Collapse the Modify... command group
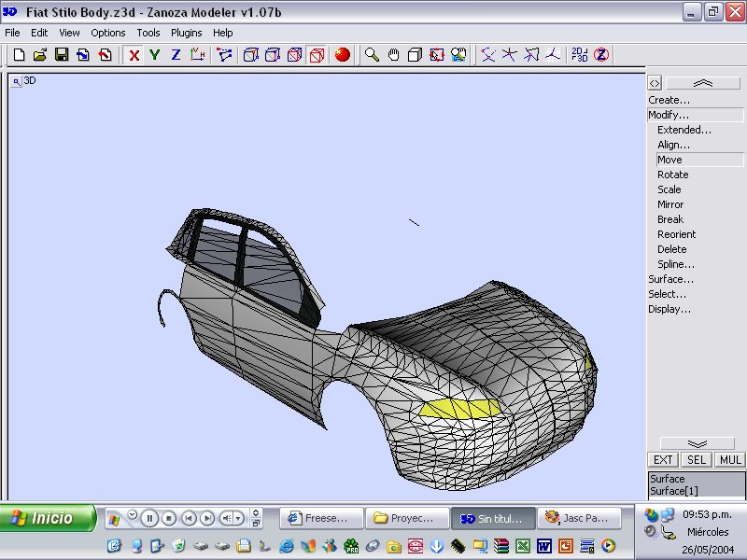The width and height of the screenshot is (747, 560). [x=696, y=115]
